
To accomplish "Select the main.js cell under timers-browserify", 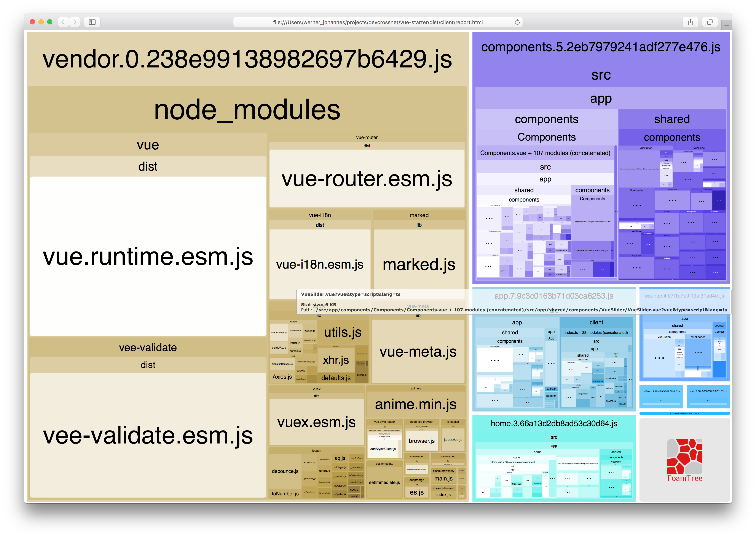I will (x=443, y=478).
